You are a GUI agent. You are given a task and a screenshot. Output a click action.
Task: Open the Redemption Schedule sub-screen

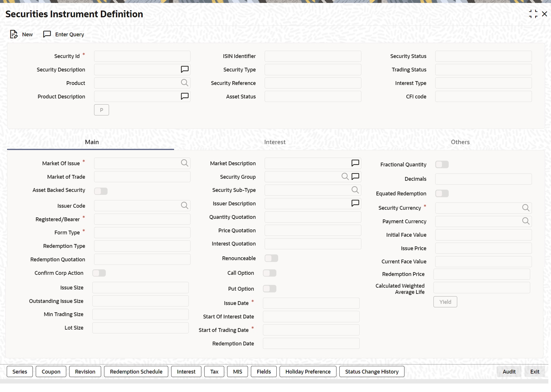136,371
